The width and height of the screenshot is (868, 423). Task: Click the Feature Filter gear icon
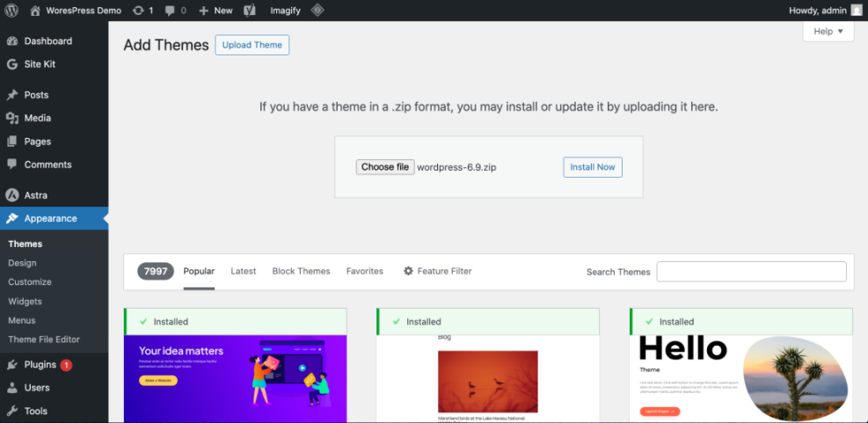click(x=409, y=271)
